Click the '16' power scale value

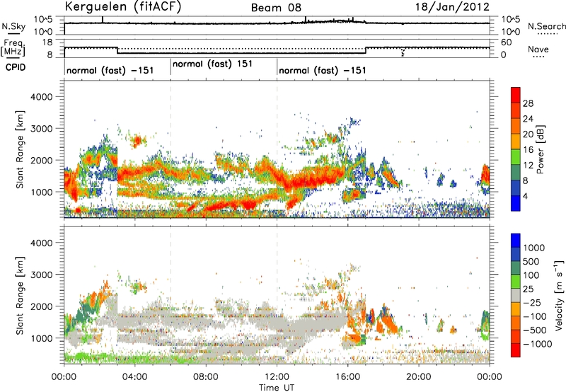tap(528, 150)
